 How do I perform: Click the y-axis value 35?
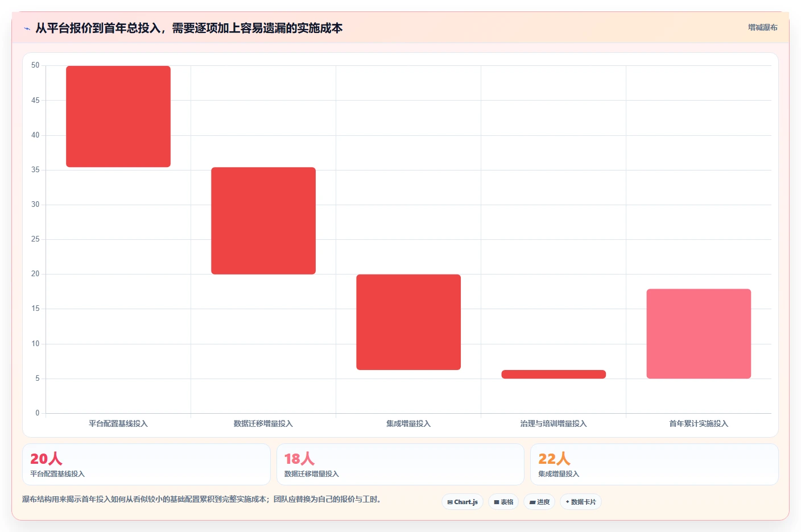(35, 170)
